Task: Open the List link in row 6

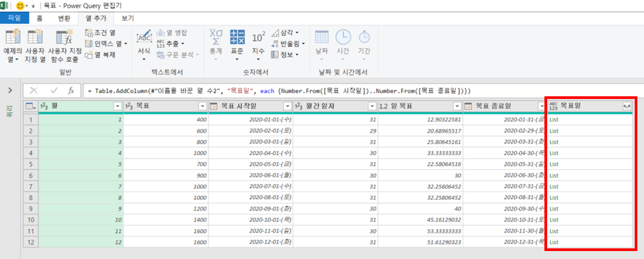Action: 554,175
